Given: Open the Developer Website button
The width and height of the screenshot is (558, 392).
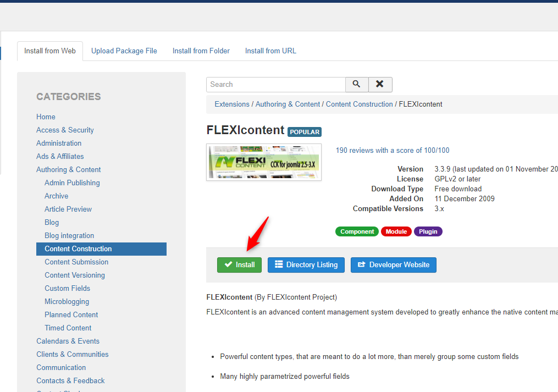Looking at the screenshot, I should pyautogui.click(x=393, y=265).
